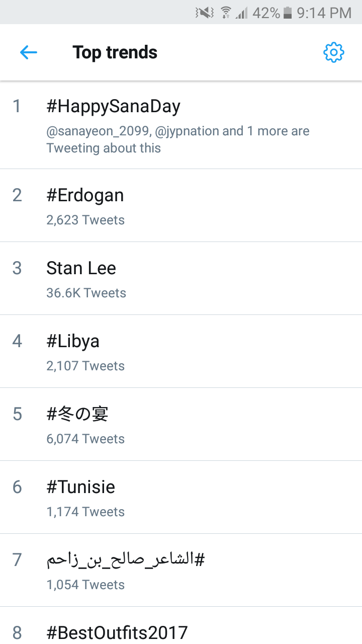Open the #BestOutfits2017 trend
Viewport: 362px width, 644px height.
(x=117, y=632)
